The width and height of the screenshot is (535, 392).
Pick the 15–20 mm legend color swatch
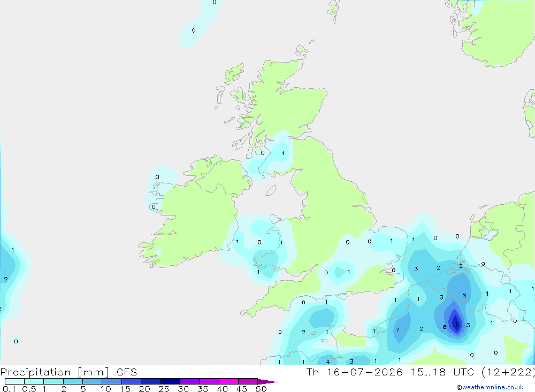click(x=131, y=381)
